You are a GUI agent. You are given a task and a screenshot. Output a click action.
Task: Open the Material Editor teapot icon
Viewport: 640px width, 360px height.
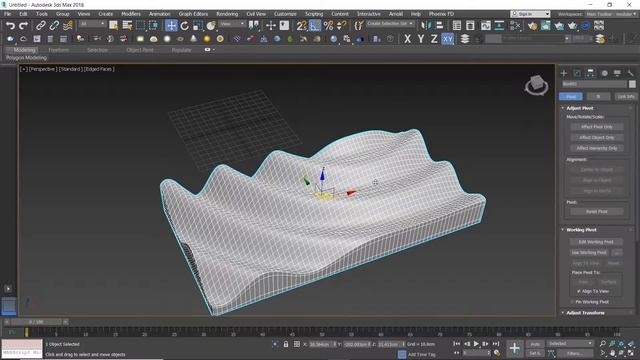[532, 26]
